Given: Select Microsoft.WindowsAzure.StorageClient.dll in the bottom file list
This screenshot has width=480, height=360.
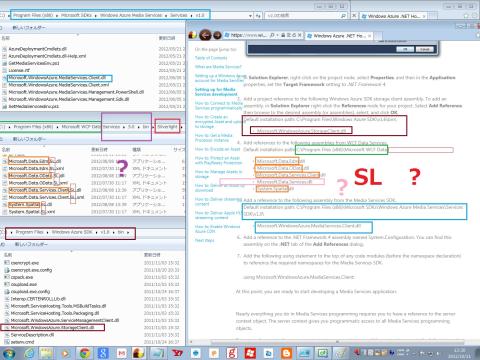Looking at the screenshot, I should pos(52,328).
